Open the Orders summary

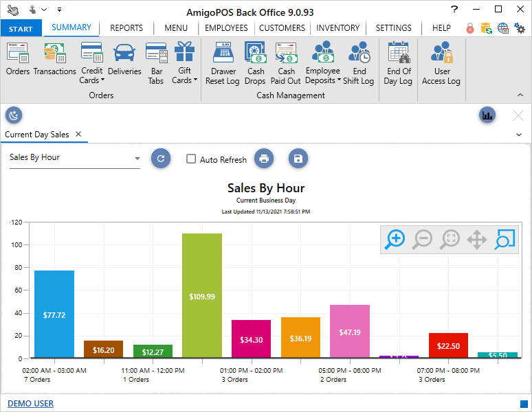coord(18,58)
